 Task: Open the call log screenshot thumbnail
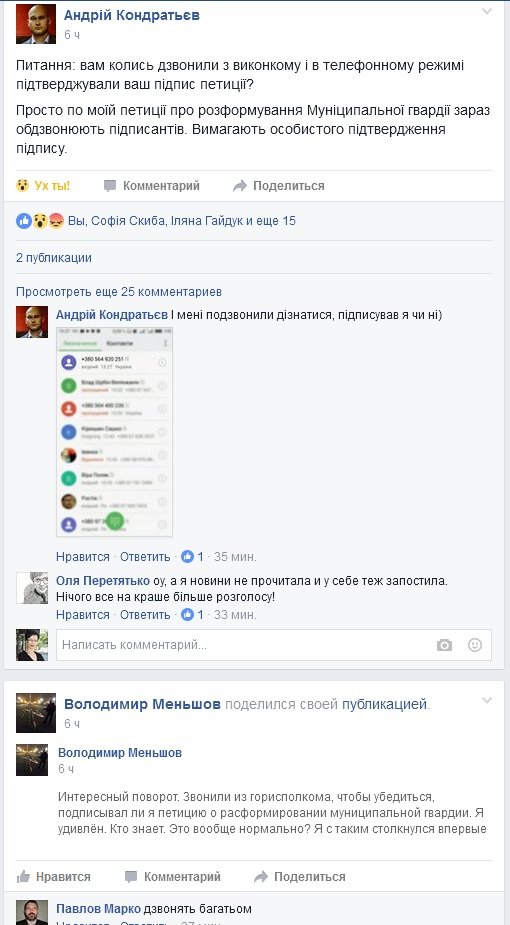(114, 432)
